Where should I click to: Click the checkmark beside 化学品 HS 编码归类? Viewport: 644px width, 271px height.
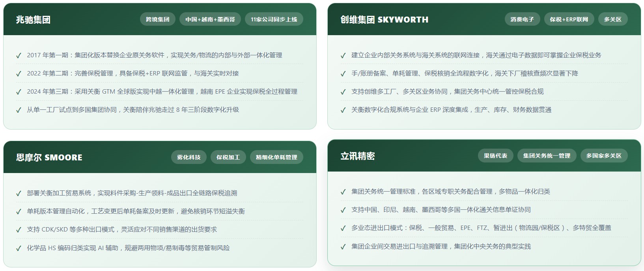19,248
